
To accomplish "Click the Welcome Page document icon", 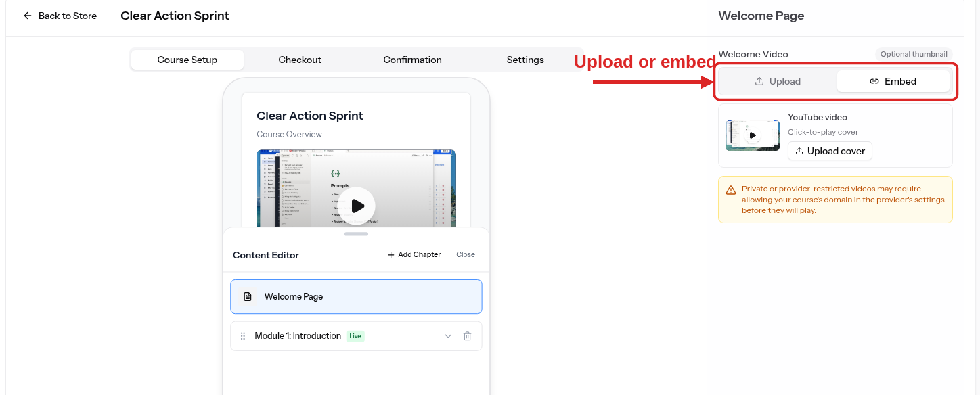I will coord(248,296).
